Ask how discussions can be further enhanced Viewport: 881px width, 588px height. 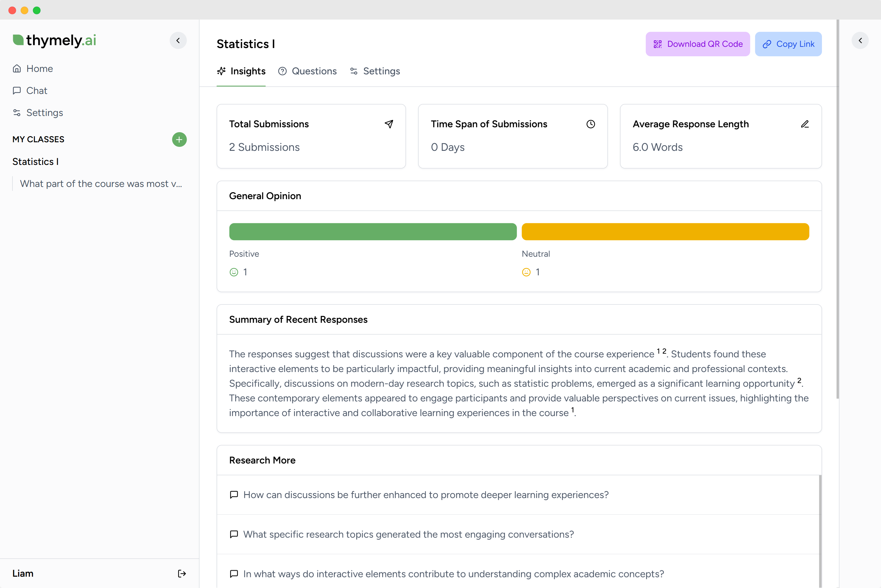coord(426,495)
